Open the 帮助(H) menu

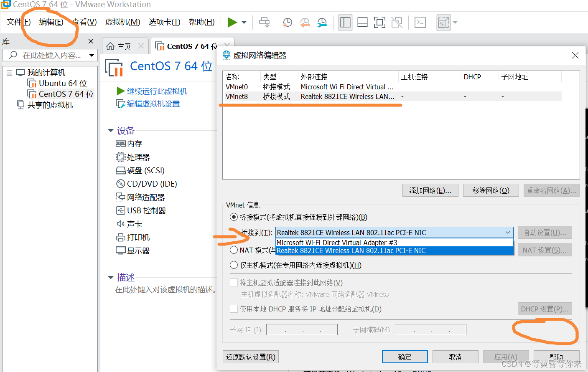tap(201, 22)
